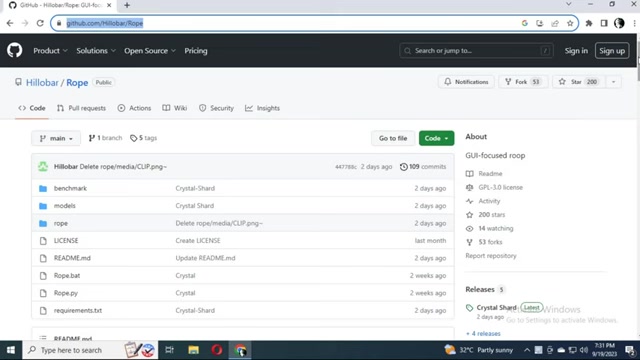The height and width of the screenshot is (360, 640).
Task: Fork the Rope repository
Action: coord(522,82)
